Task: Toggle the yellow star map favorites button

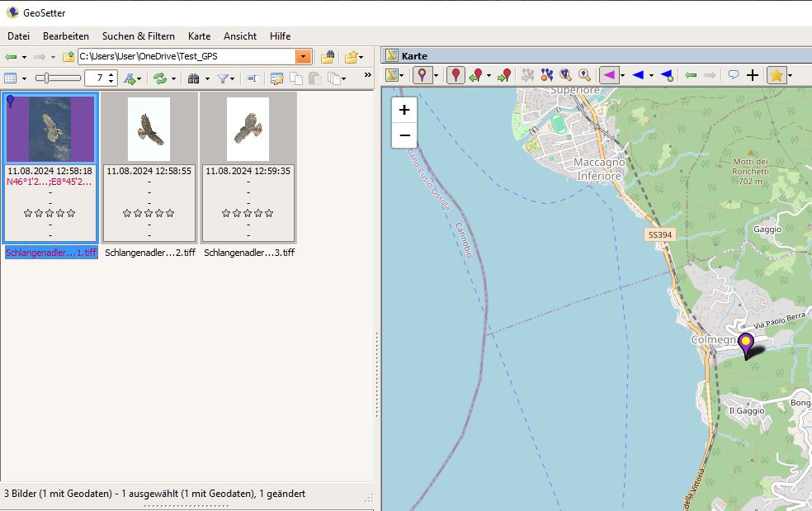Action: [776, 75]
